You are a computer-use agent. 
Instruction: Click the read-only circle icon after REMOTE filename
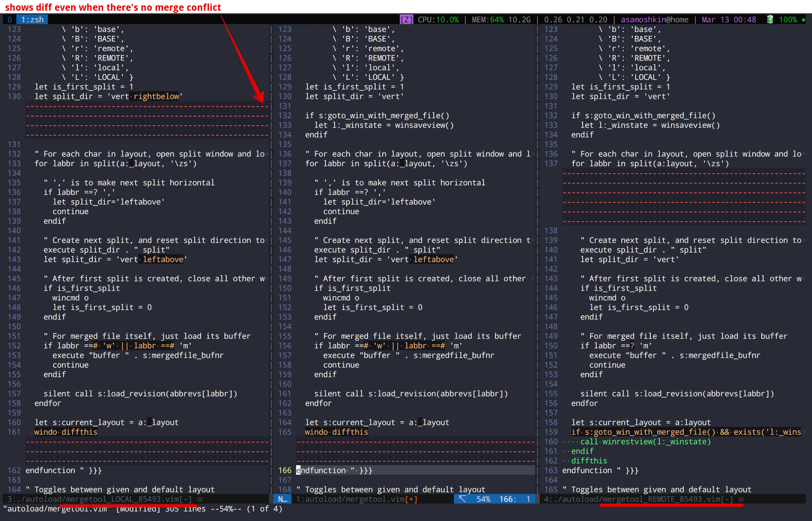point(741,499)
